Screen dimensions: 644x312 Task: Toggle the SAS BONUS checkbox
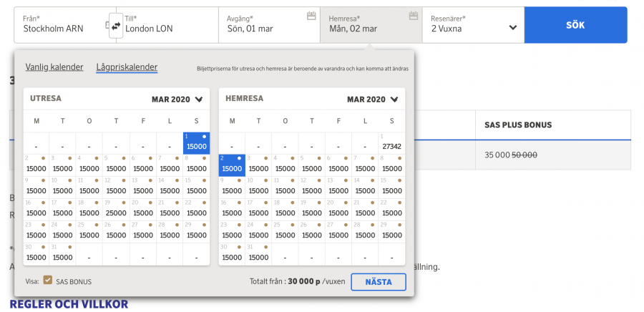tap(48, 281)
